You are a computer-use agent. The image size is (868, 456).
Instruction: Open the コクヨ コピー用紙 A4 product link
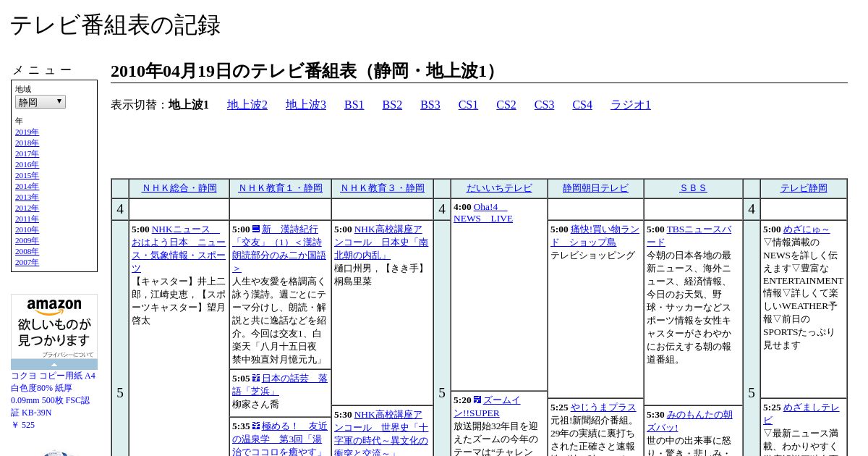pyautogui.click(x=53, y=394)
